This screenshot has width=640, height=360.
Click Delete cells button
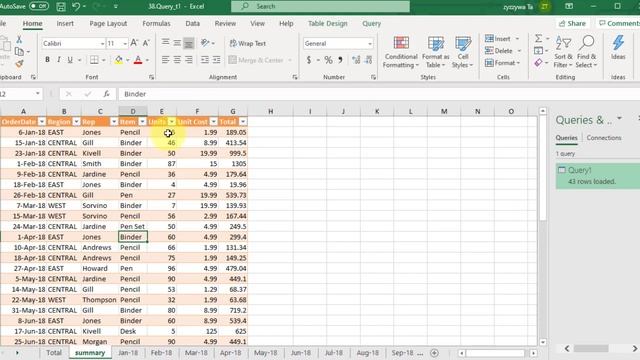pos(499,51)
